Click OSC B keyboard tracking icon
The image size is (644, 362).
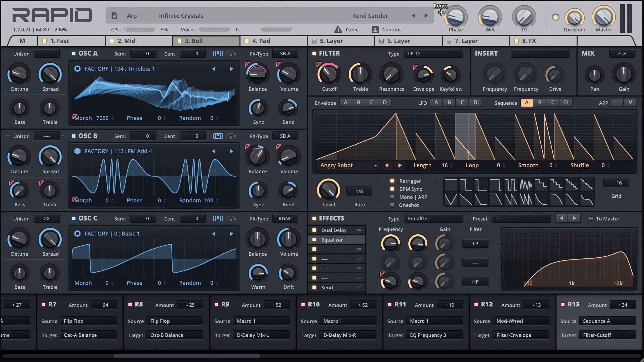pos(218,136)
